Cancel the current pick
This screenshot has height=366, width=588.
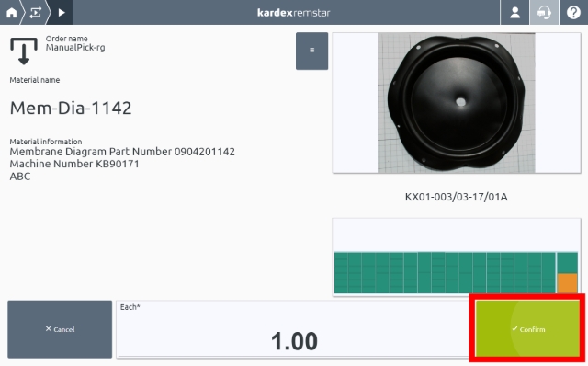point(60,329)
